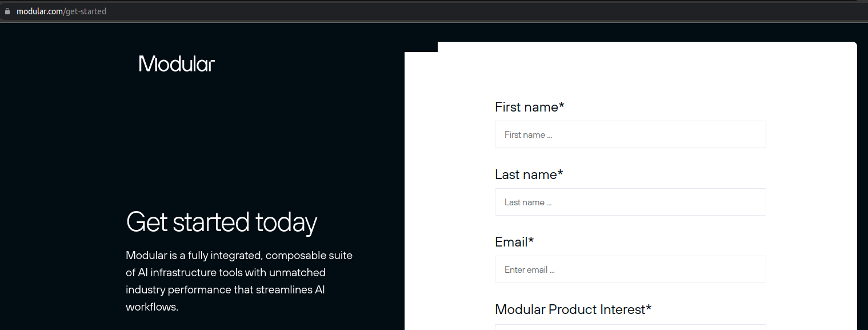Click the Last name* field label

(x=529, y=174)
